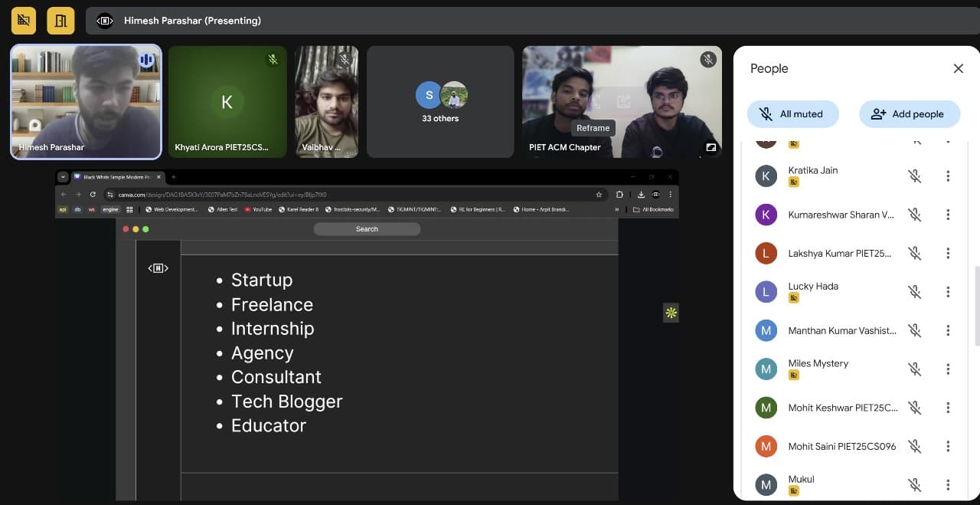Toggle mute for Mohit Saini PIET25CS096

point(914,446)
